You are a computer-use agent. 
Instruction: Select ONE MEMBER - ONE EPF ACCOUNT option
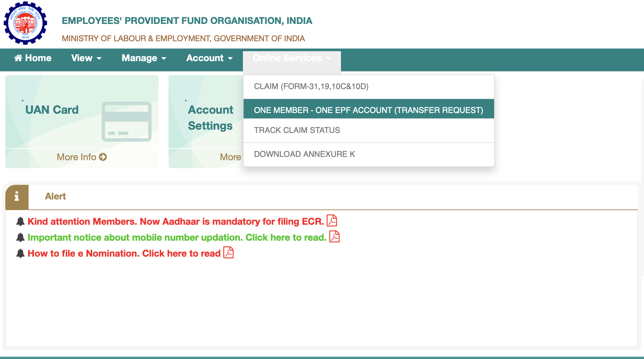click(x=368, y=110)
